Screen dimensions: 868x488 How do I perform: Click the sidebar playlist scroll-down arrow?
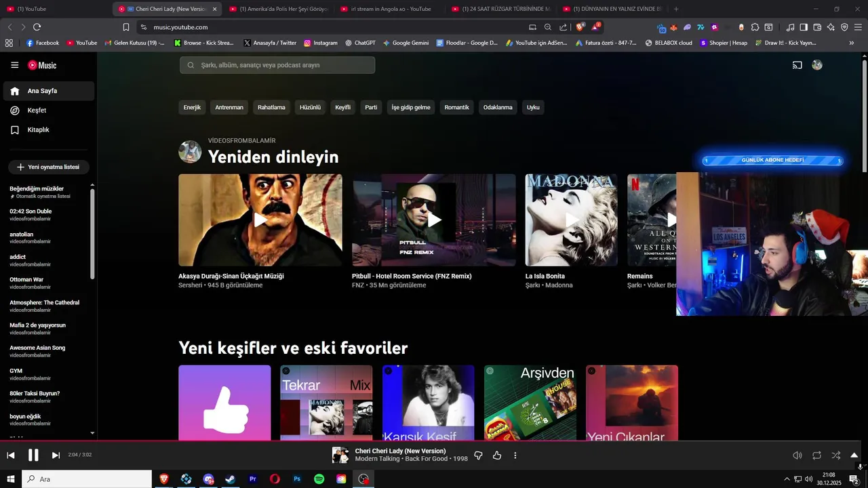pos(92,433)
